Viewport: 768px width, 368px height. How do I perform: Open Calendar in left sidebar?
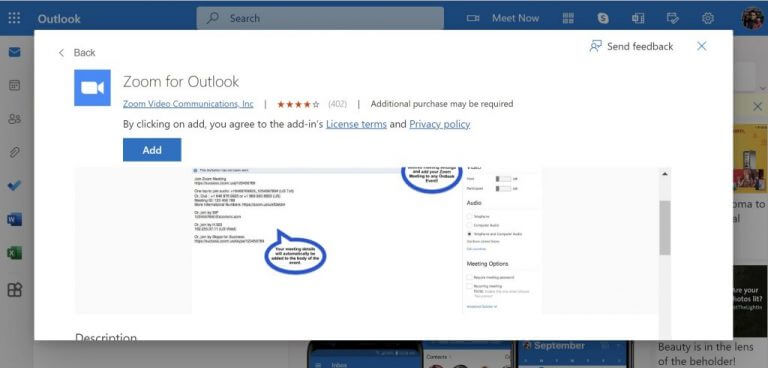pos(15,85)
